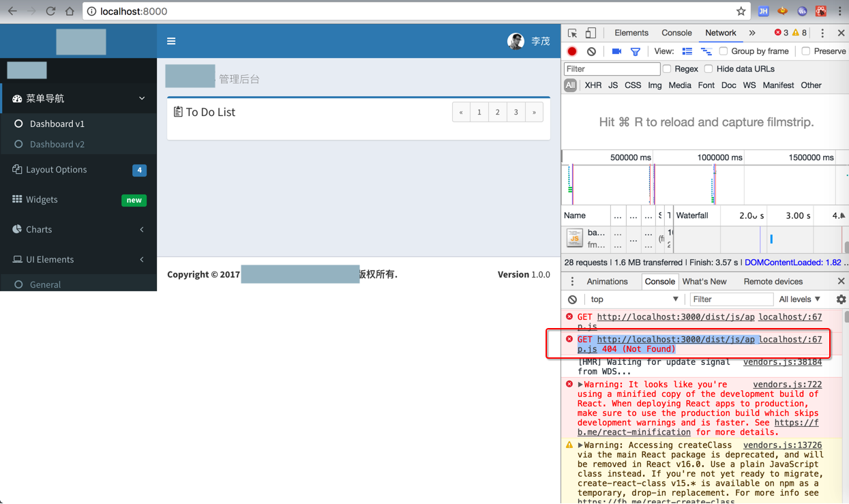Click the browser back arrow
This screenshot has height=504, width=849.
pyautogui.click(x=12, y=11)
